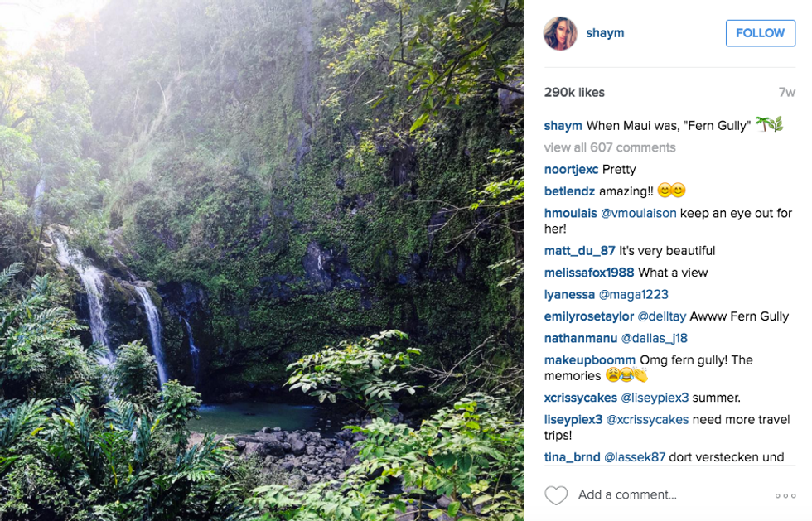Go to matt_du_87's profile
Screen dimensions: 812x521
579,251
